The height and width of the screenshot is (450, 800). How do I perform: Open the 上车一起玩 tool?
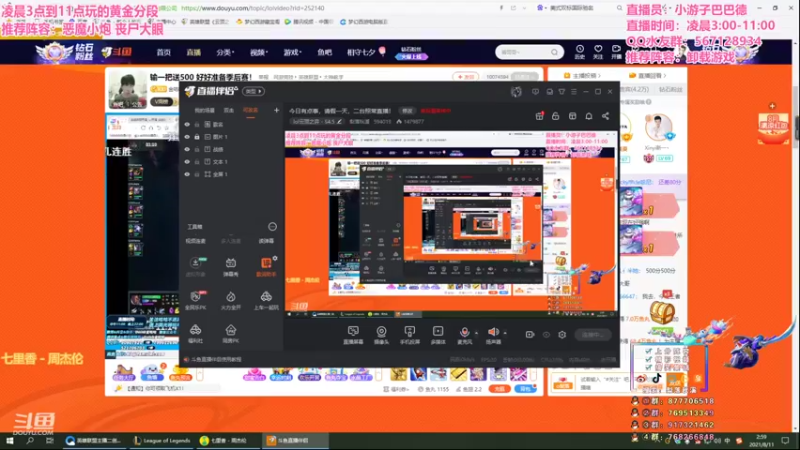pos(266,301)
